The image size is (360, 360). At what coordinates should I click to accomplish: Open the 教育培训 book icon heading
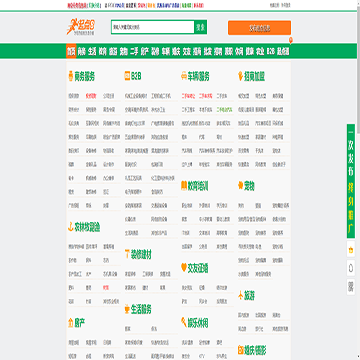(x=184, y=186)
